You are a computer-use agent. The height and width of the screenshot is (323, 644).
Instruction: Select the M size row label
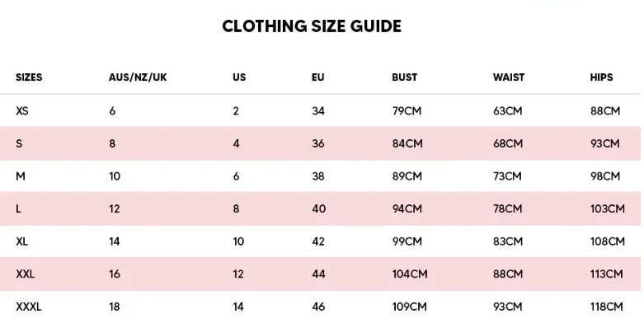pyautogui.click(x=21, y=176)
